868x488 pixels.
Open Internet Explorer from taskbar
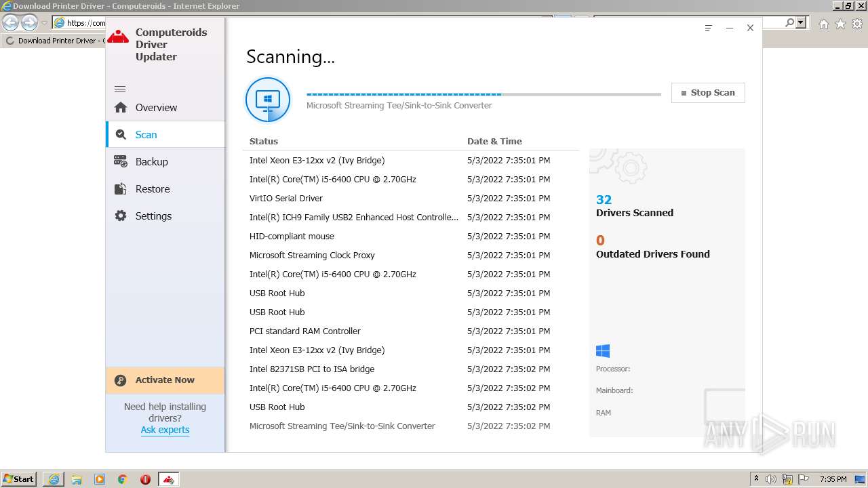54,479
